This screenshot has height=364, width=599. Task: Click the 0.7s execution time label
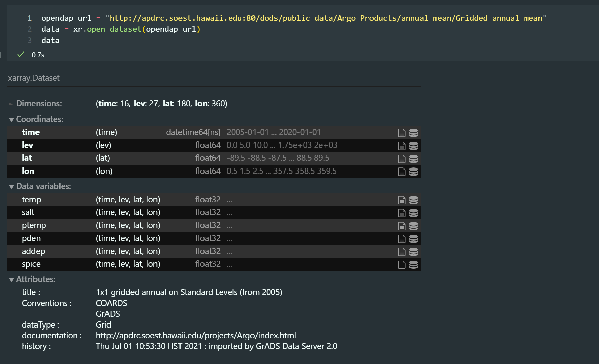[38, 55]
